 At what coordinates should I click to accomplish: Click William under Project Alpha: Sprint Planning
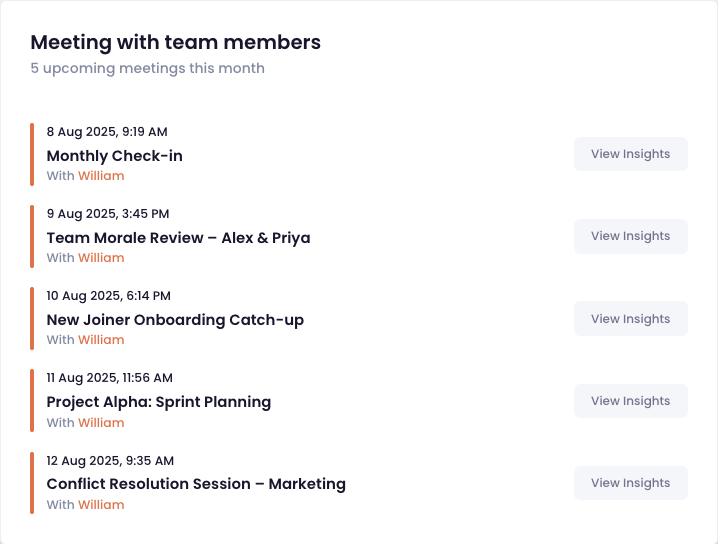point(101,423)
